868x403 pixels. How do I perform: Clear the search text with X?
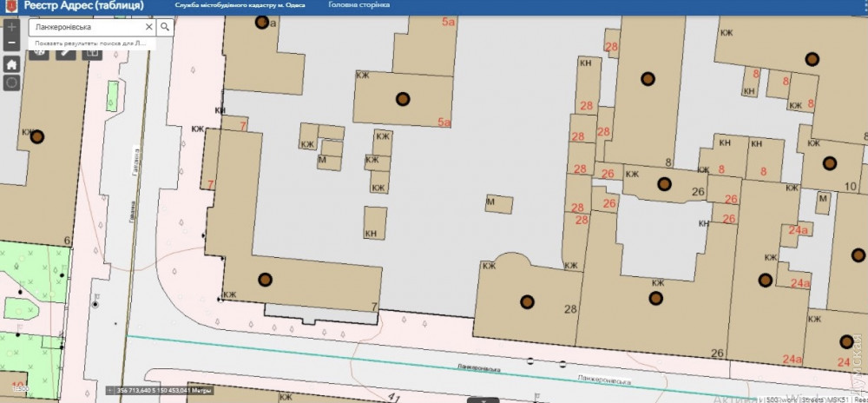pyautogui.click(x=148, y=27)
